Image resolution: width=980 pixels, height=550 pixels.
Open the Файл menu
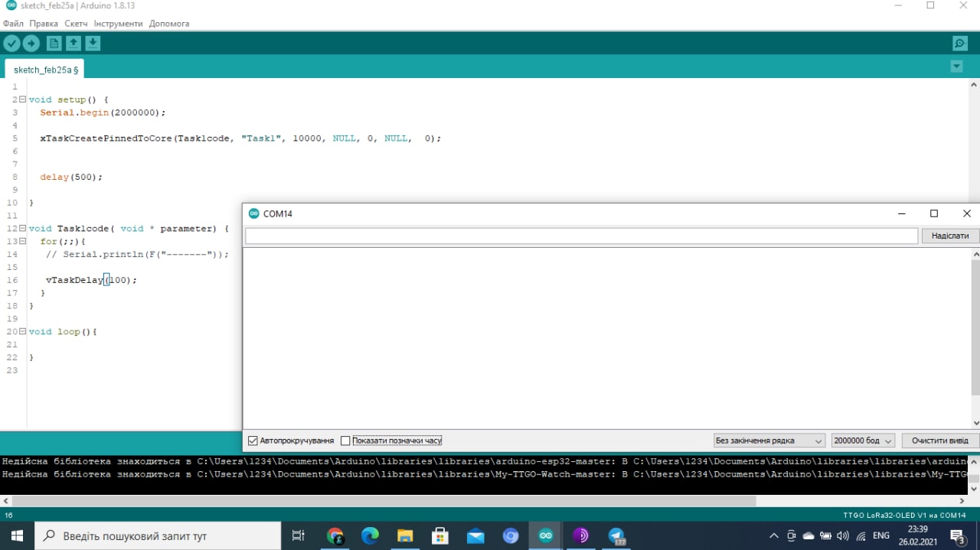(13, 24)
